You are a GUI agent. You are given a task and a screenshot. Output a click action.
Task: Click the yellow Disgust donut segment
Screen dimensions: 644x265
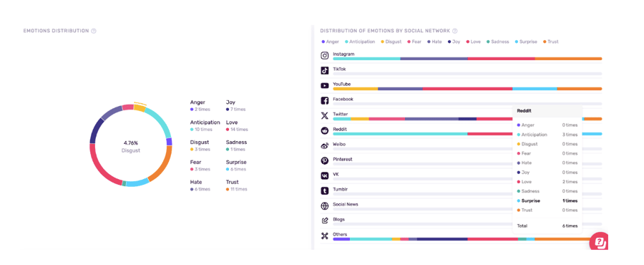click(x=140, y=108)
